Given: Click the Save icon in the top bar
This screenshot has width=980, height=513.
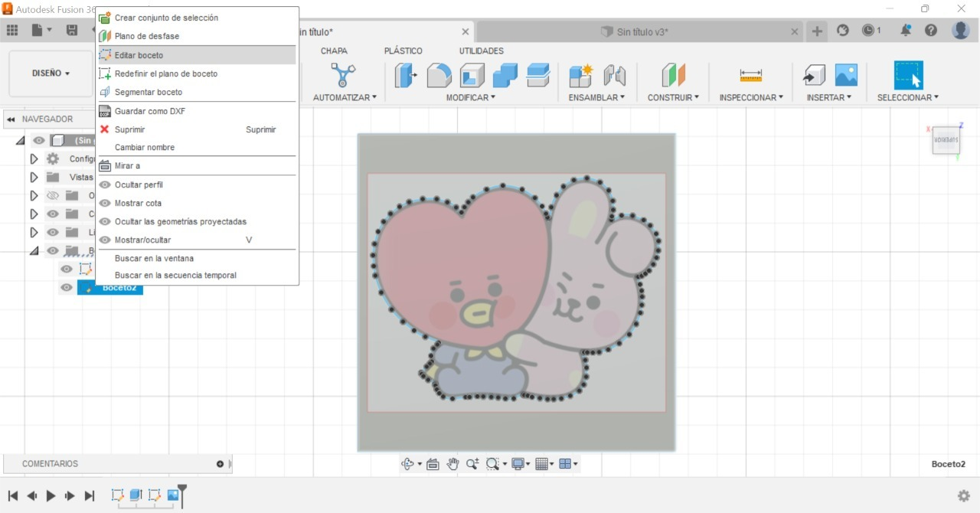Looking at the screenshot, I should 72,31.
